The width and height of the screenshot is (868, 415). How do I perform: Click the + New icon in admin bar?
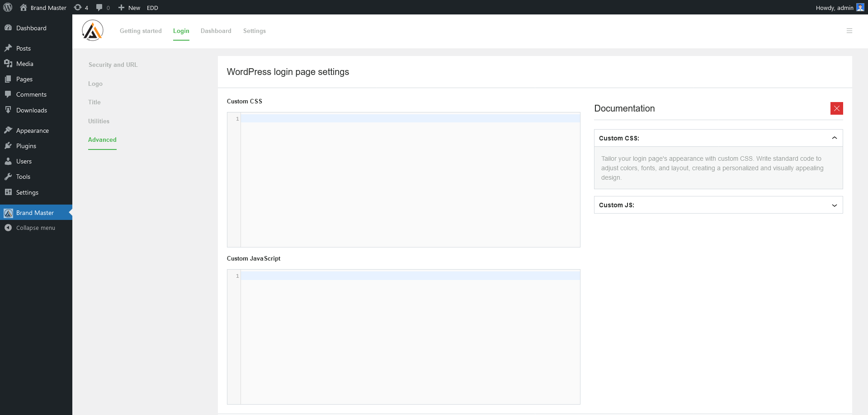click(x=120, y=7)
